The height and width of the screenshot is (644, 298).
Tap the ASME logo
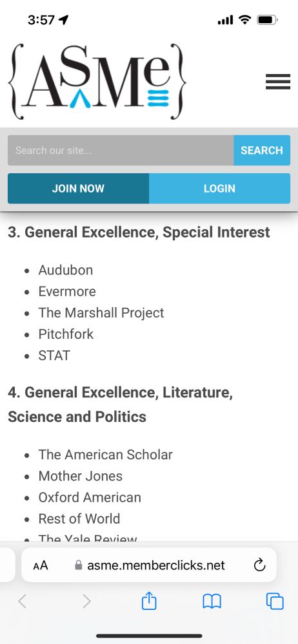(97, 81)
